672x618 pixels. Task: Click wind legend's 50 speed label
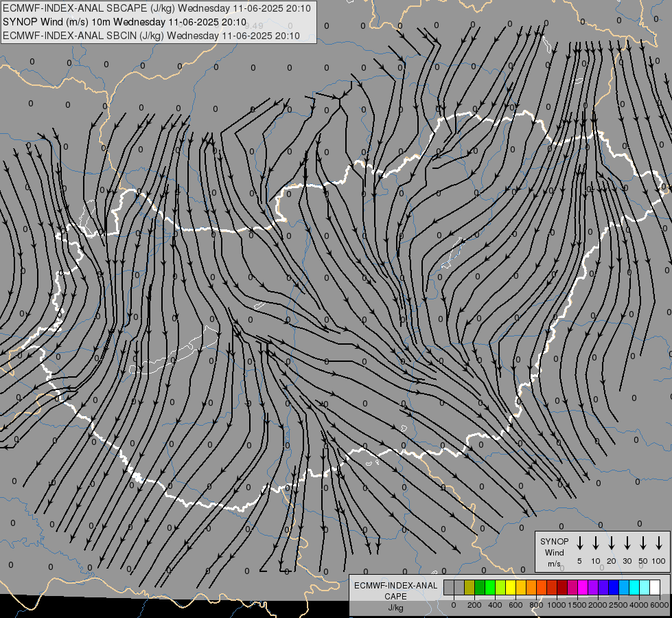point(643,561)
